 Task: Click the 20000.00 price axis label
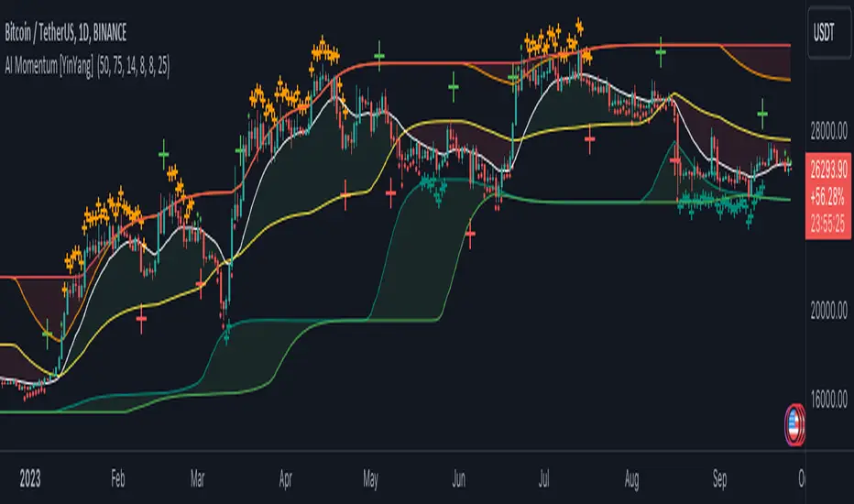coord(828,312)
